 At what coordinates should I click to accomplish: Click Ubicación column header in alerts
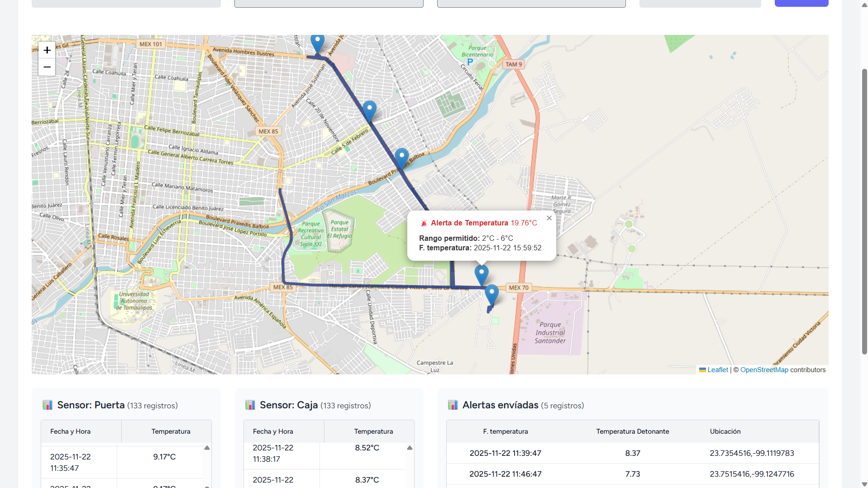pyautogui.click(x=725, y=431)
